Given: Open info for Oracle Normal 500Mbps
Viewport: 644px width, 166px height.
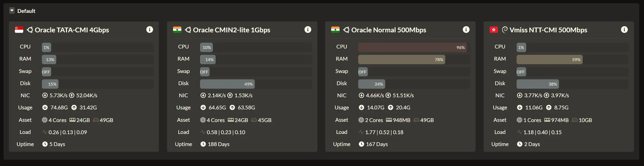Looking at the screenshot, I should coord(466,30).
